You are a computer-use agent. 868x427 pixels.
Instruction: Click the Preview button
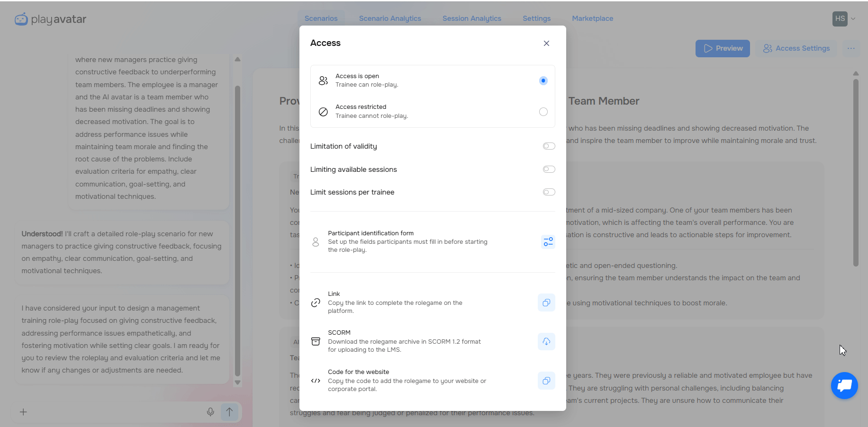pyautogui.click(x=722, y=48)
